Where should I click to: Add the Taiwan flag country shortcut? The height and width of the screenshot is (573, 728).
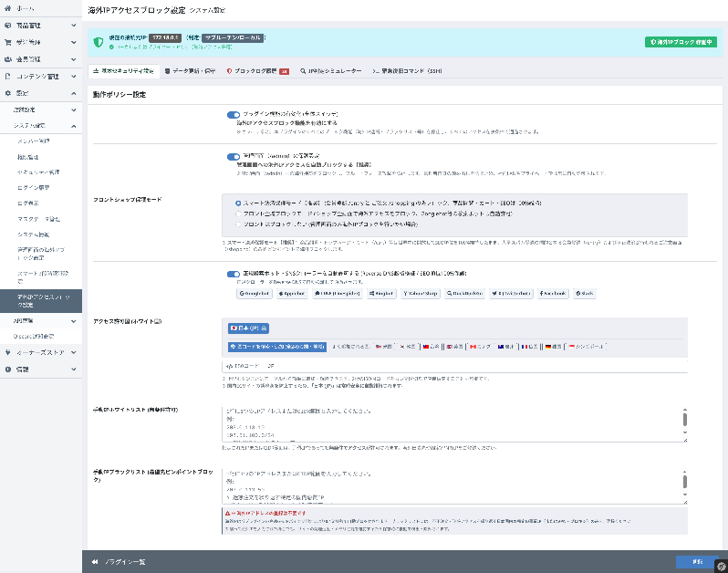coord(431,347)
